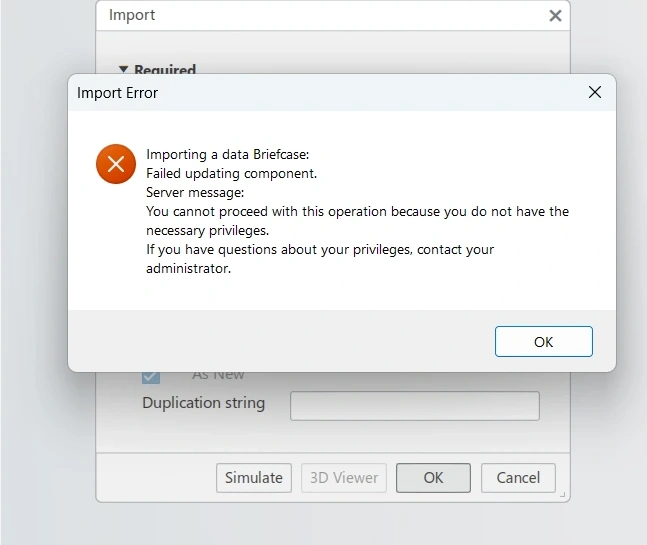This screenshot has width=647, height=545.
Task: Close the Import window
Action: pos(555,16)
